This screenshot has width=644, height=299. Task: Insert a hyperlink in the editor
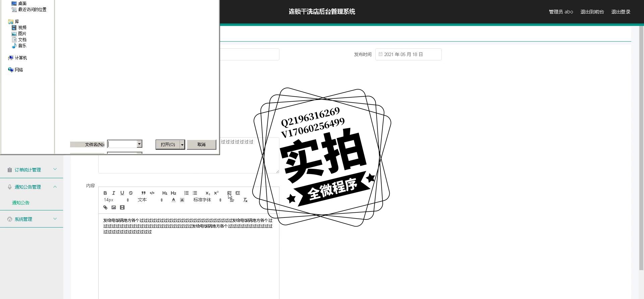pos(105,207)
